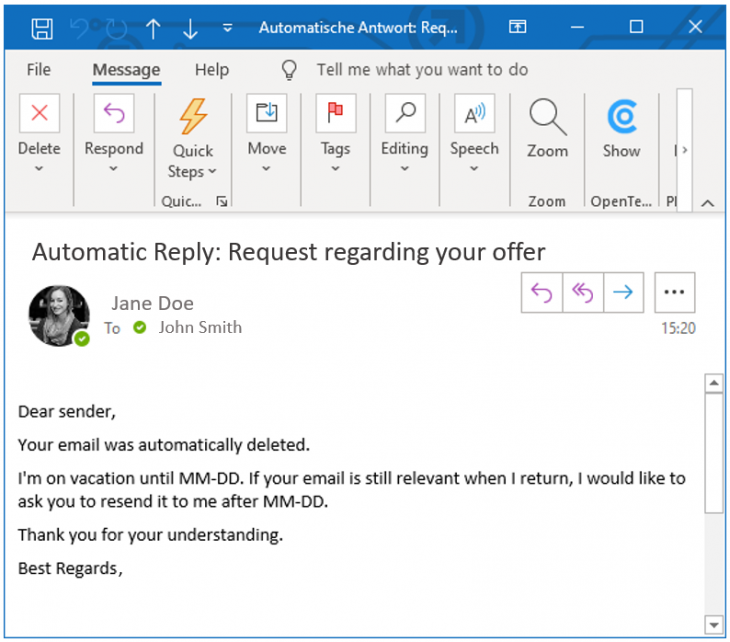Open the more actions ellipsis button

click(674, 293)
